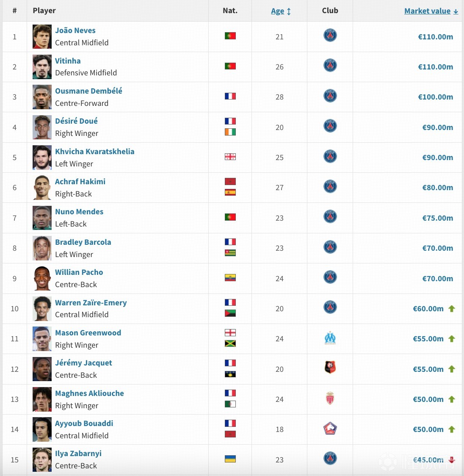Click Portugal flag in Vitinha's row
This screenshot has width=464, height=476.
point(230,66)
